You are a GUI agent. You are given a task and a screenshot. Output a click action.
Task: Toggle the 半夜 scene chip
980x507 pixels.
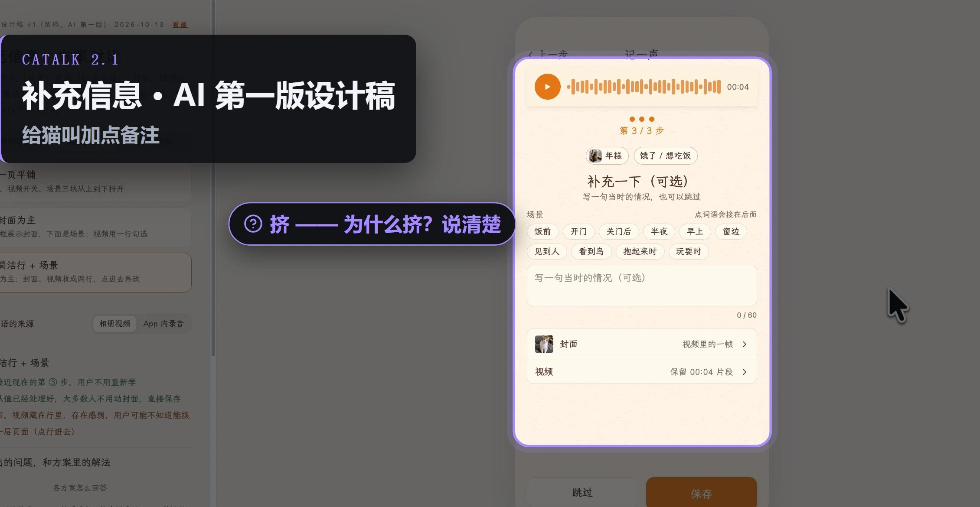point(659,231)
